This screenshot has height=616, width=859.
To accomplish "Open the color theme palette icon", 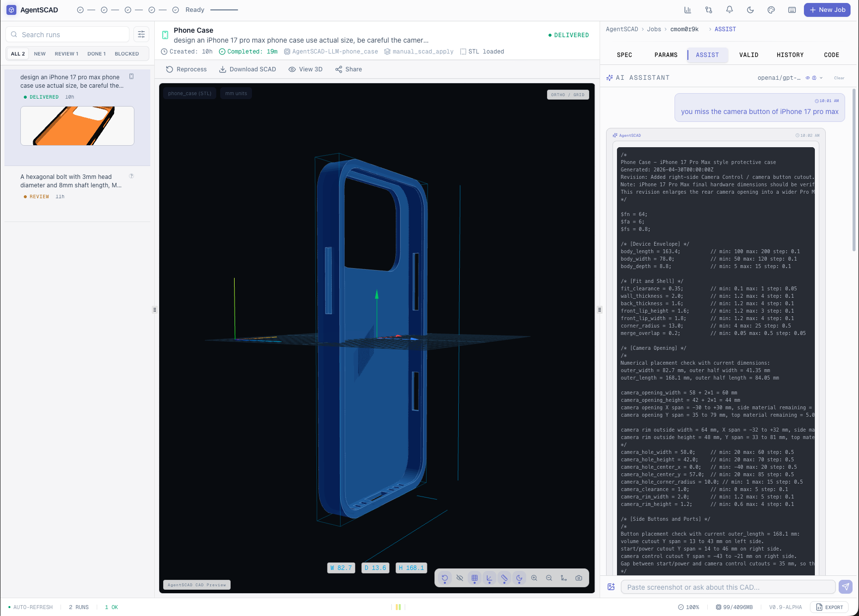I will [x=771, y=10].
